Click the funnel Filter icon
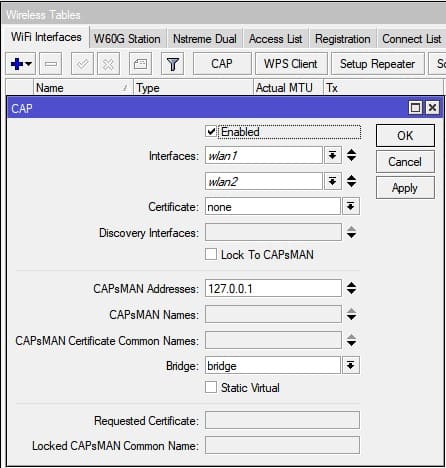Viewport: 446px width, 468px height. [173, 64]
